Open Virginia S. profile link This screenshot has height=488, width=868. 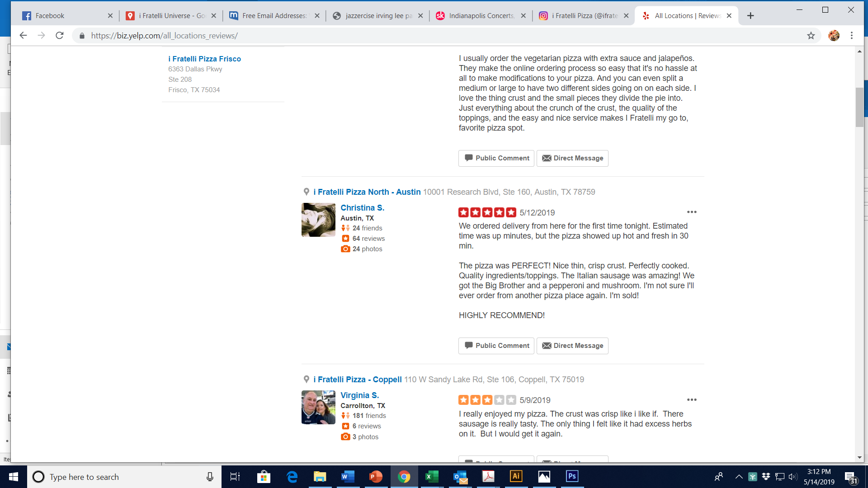(360, 395)
